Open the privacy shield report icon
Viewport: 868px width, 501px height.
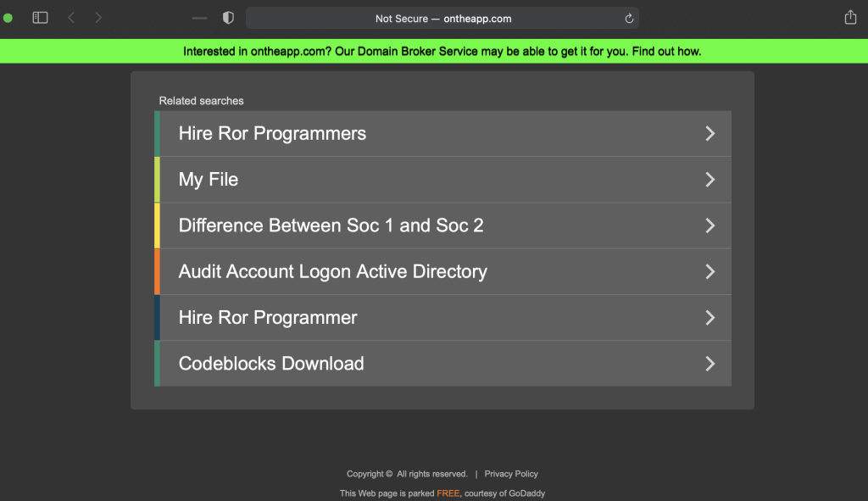point(228,18)
